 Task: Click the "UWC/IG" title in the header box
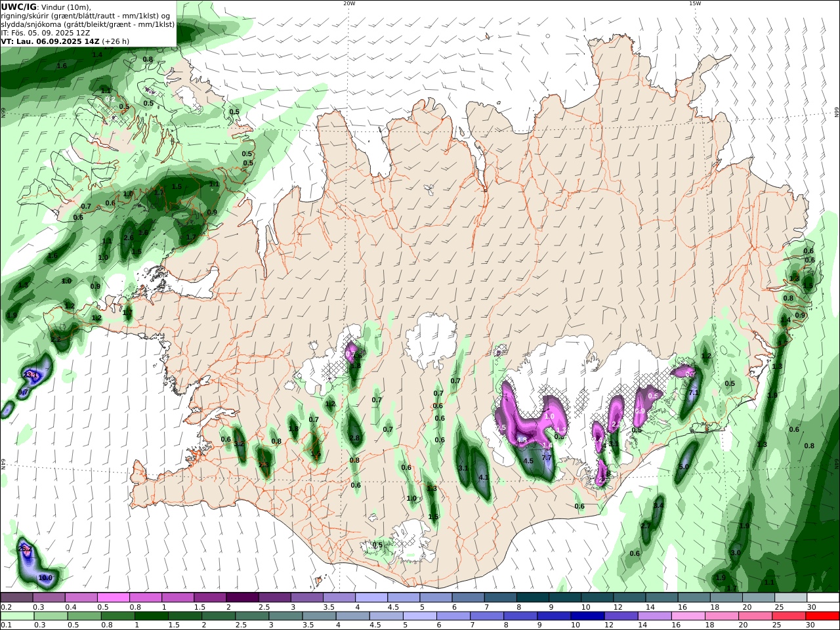(18, 7)
